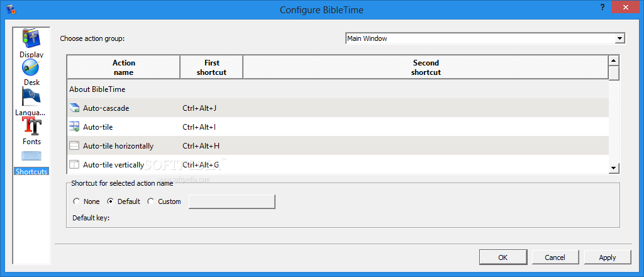Open the Fonts settings page icon
Viewport: 644px width, 277px height.
pyautogui.click(x=31, y=127)
